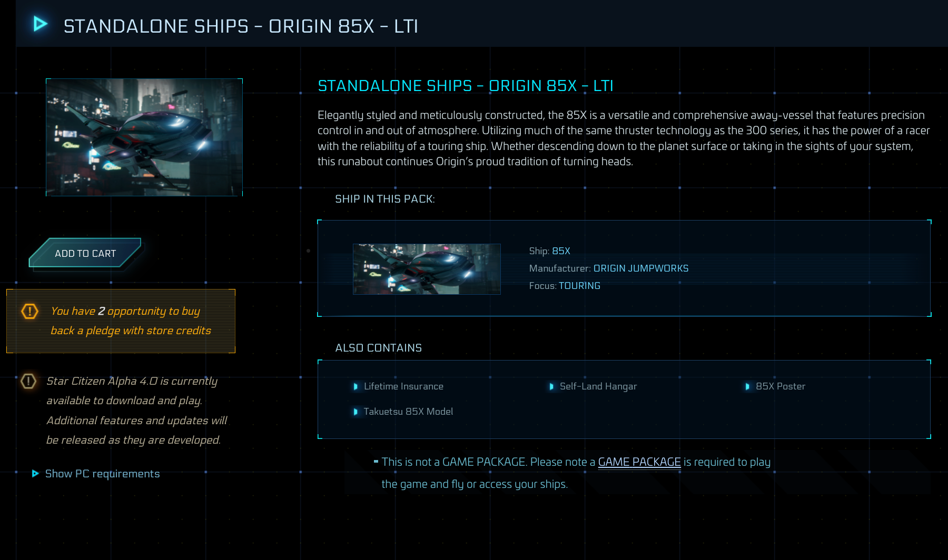Open the Show PC requirements text link
The image size is (948, 560).
102,474
